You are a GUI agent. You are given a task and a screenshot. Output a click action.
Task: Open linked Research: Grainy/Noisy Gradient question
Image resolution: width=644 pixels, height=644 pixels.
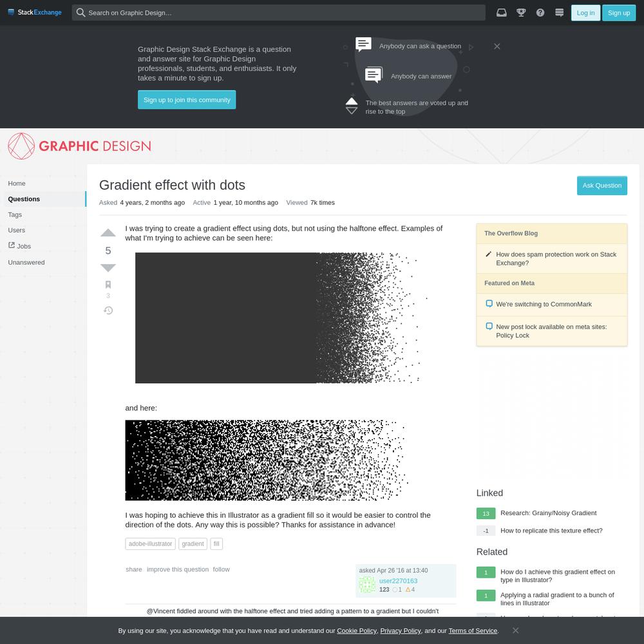pyautogui.click(x=548, y=513)
